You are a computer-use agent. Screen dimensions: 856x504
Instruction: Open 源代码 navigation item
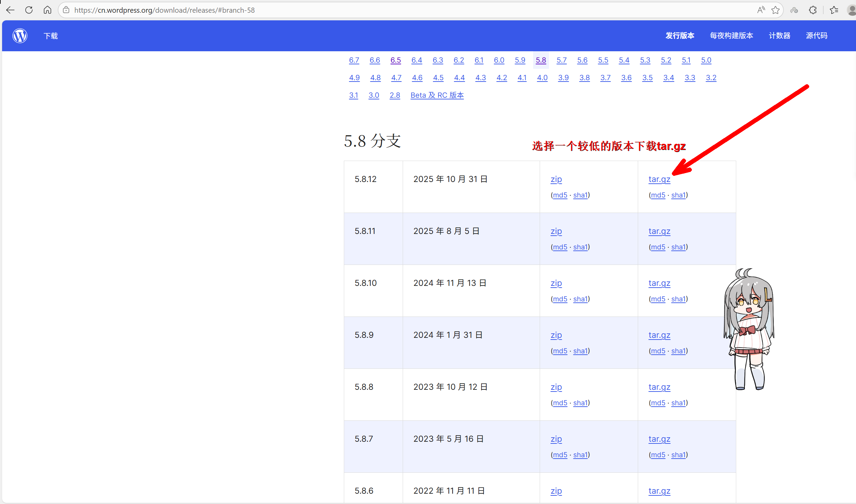[x=816, y=36]
